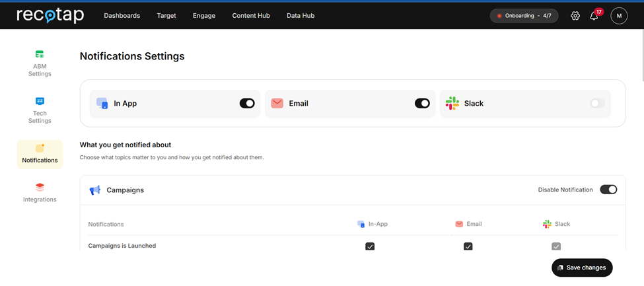
Task: Uncheck Email for Campaigns is Launched
Action: [468, 246]
